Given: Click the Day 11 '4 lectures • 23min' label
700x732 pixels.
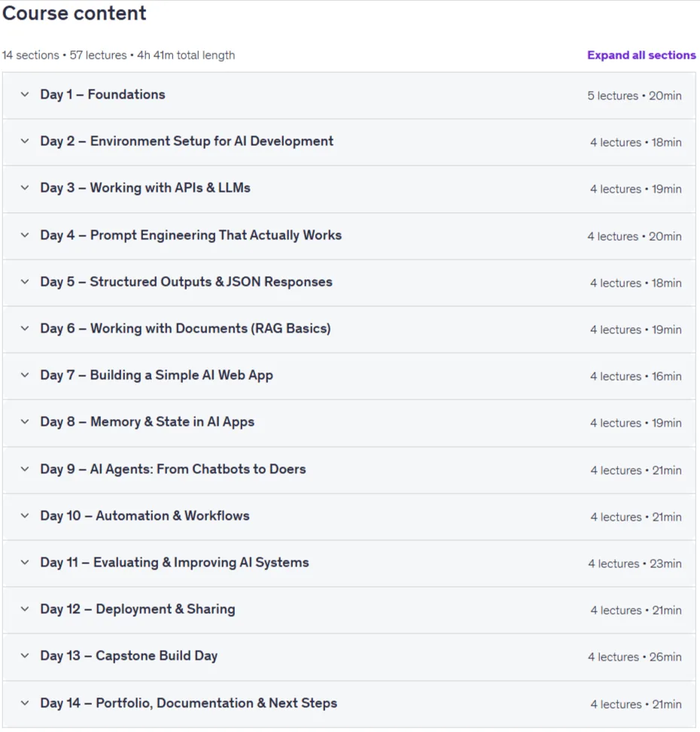Looking at the screenshot, I should point(635,563).
